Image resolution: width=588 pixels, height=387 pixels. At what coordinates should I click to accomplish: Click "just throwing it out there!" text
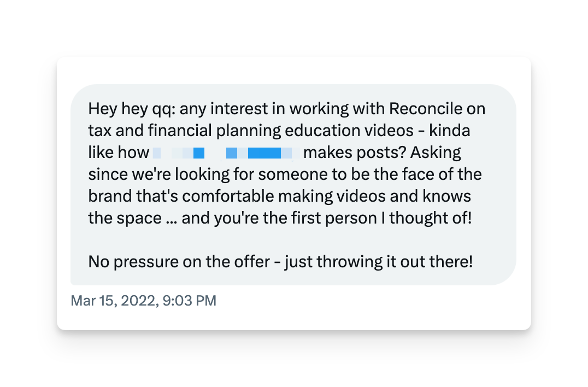tap(379, 262)
